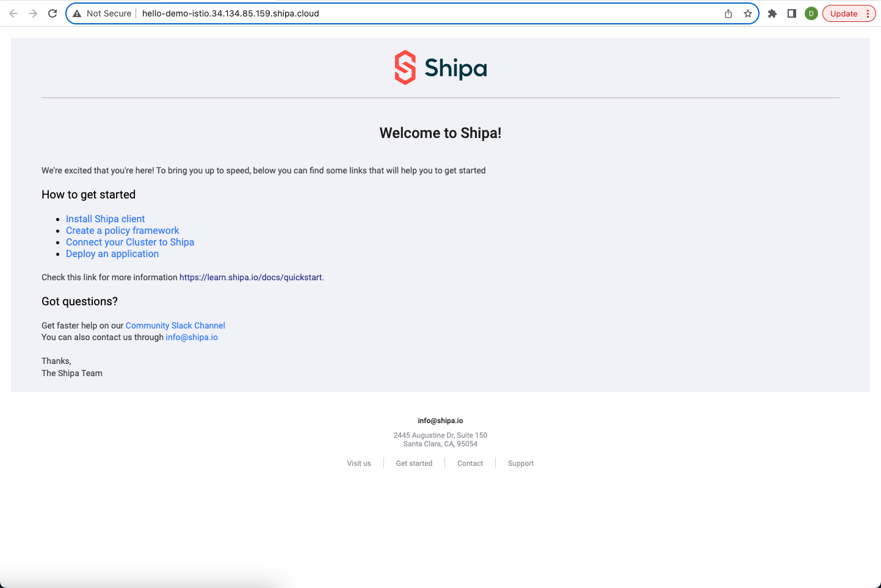Open the Support footer link
The height and width of the screenshot is (588, 881).
click(521, 463)
